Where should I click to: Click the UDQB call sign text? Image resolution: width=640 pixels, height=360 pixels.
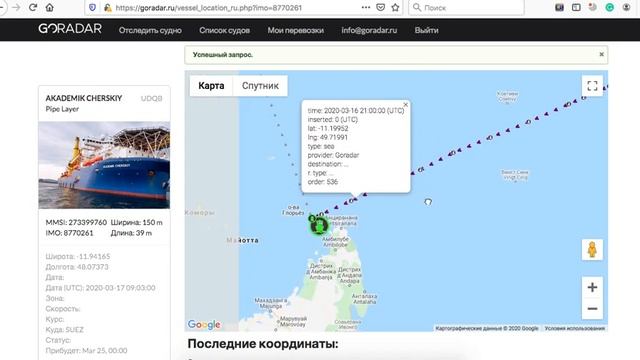[151, 98]
